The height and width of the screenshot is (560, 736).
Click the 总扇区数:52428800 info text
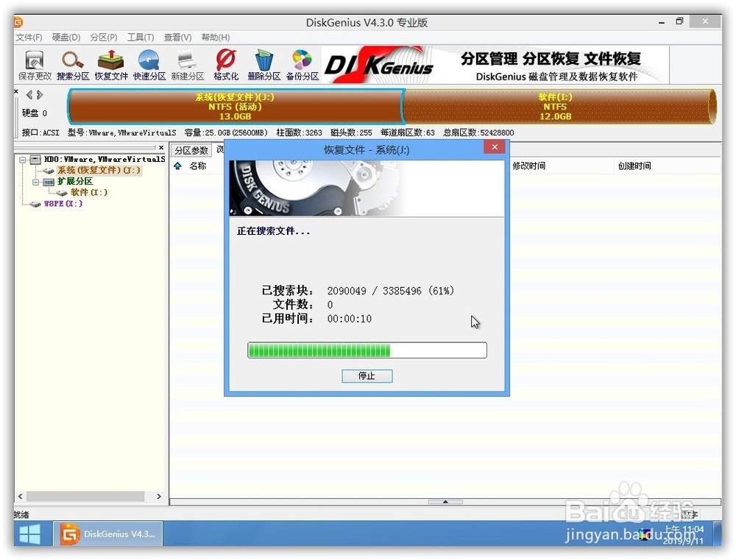[x=478, y=133]
